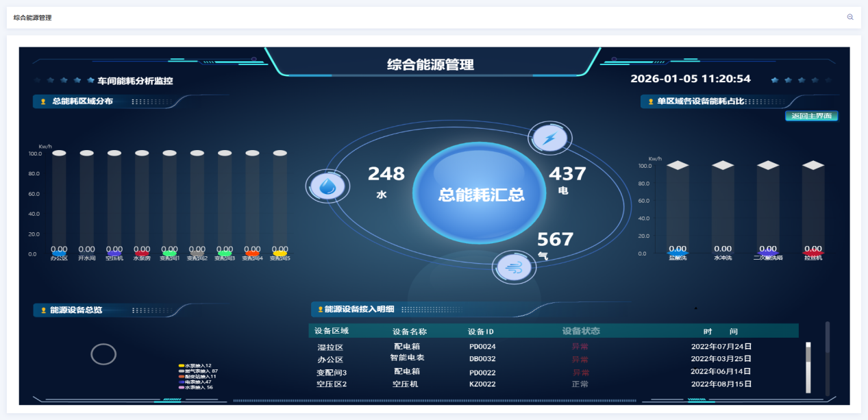
Task: Click the magnifier icon in top-right header
Action: [850, 17]
